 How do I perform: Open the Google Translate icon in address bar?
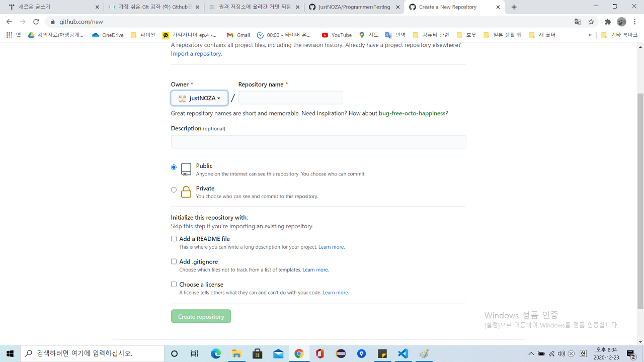pos(578,22)
